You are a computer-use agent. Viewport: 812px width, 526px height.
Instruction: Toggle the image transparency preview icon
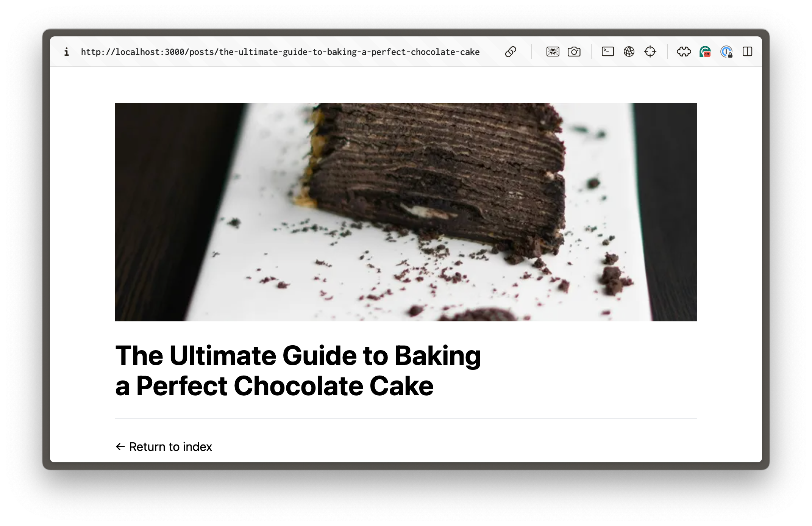pos(553,52)
